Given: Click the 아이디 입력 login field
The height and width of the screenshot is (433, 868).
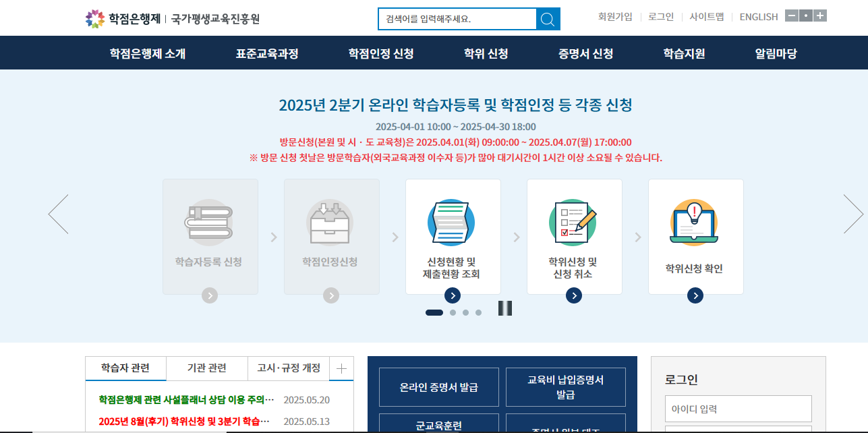Looking at the screenshot, I should click(x=738, y=408).
